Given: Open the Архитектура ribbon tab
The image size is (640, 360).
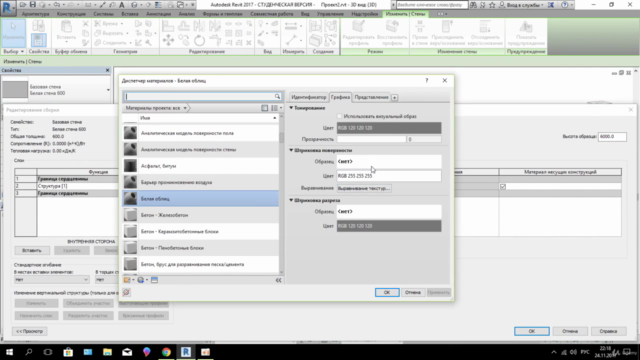Looking at the screenshot, I should click(x=36, y=14).
